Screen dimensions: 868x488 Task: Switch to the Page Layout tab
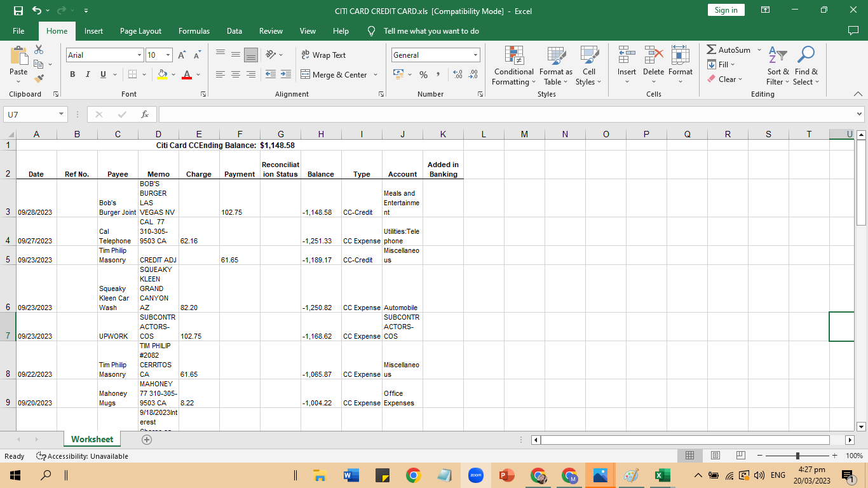tap(140, 30)
